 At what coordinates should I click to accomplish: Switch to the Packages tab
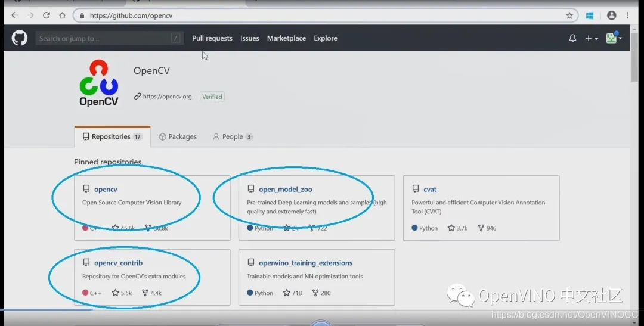(178, 136)
